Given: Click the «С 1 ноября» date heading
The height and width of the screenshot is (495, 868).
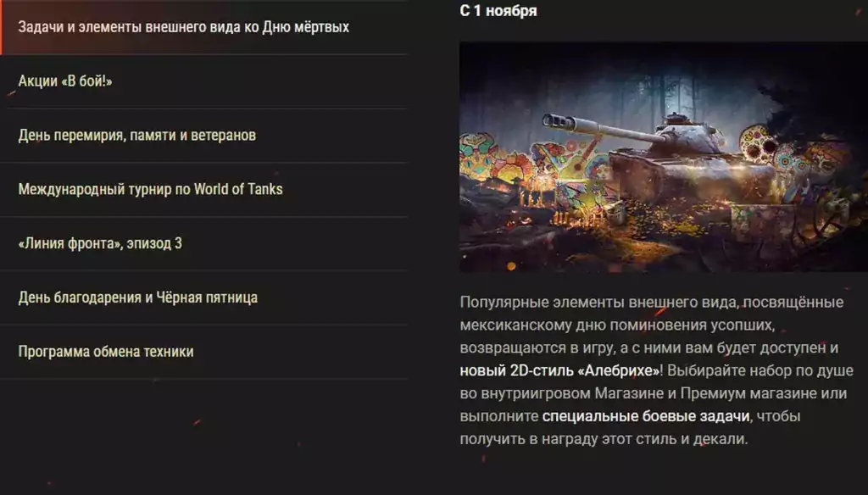Looking at the screenshot, I should pos(498,10).
